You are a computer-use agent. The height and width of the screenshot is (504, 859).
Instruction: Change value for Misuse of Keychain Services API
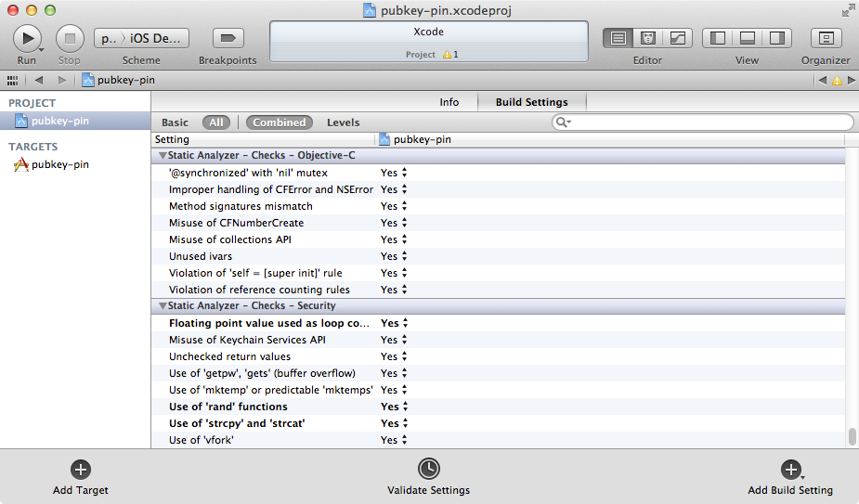[x=394, y=340]
